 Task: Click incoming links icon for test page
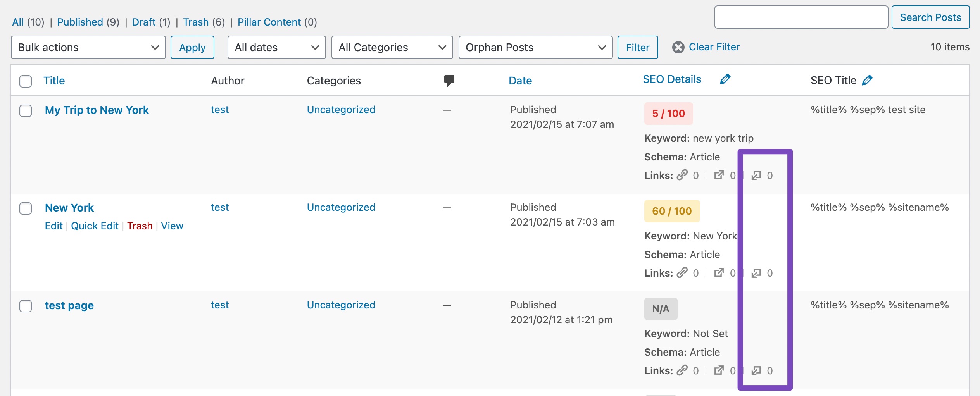(x=756, y=371)
